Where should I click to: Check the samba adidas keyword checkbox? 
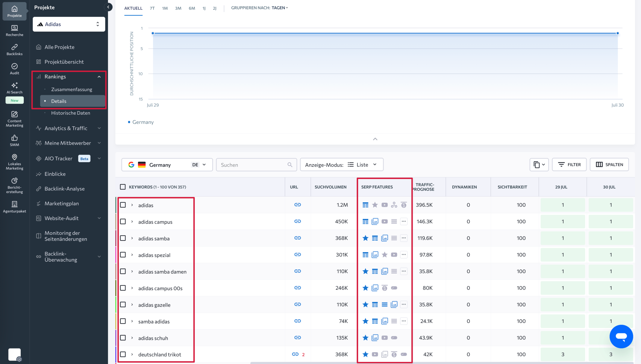(123, 321)
